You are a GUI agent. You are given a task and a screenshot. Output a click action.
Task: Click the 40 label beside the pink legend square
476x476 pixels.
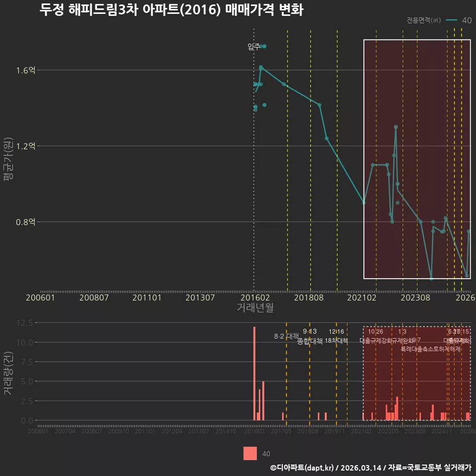point(266,454)
